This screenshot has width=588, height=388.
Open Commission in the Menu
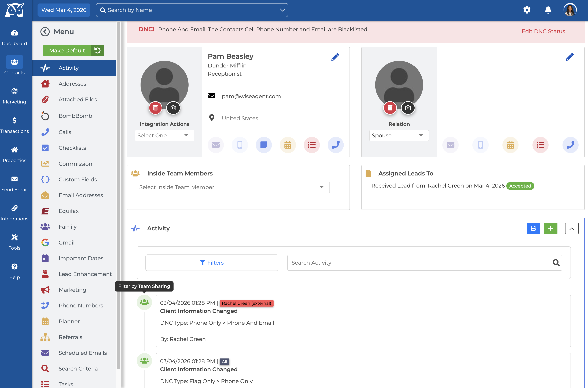click(x=74, y=164)
